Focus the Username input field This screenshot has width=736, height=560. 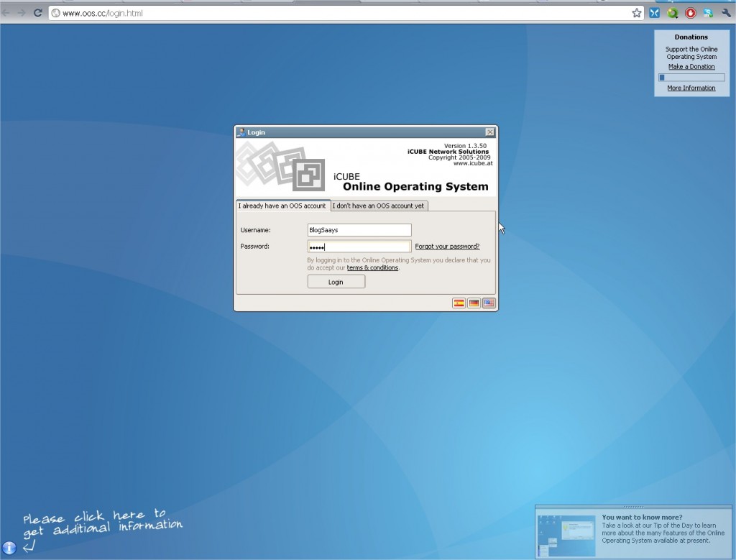click(359, 230)
